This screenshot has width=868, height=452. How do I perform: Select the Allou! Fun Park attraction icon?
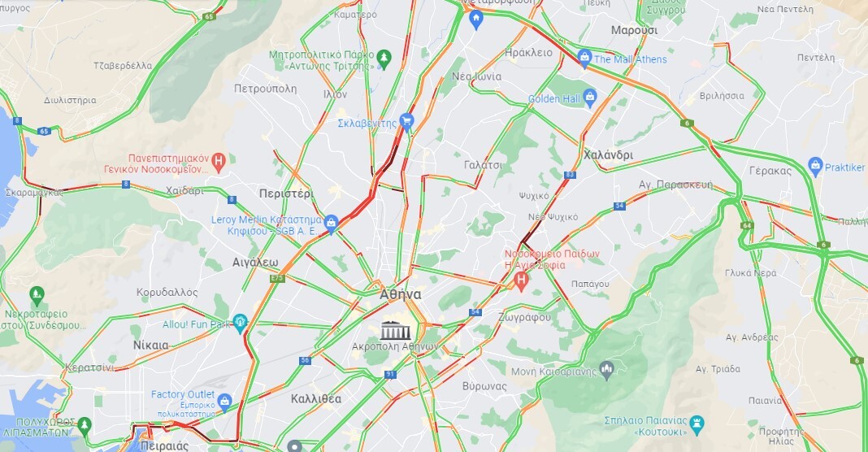coord(240,322)
